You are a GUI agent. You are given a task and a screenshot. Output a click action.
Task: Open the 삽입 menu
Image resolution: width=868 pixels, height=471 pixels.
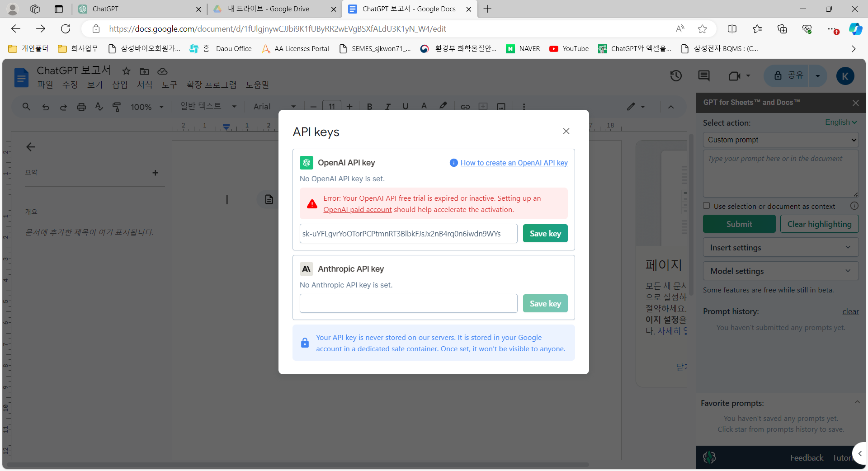click(x=120, y=85)
